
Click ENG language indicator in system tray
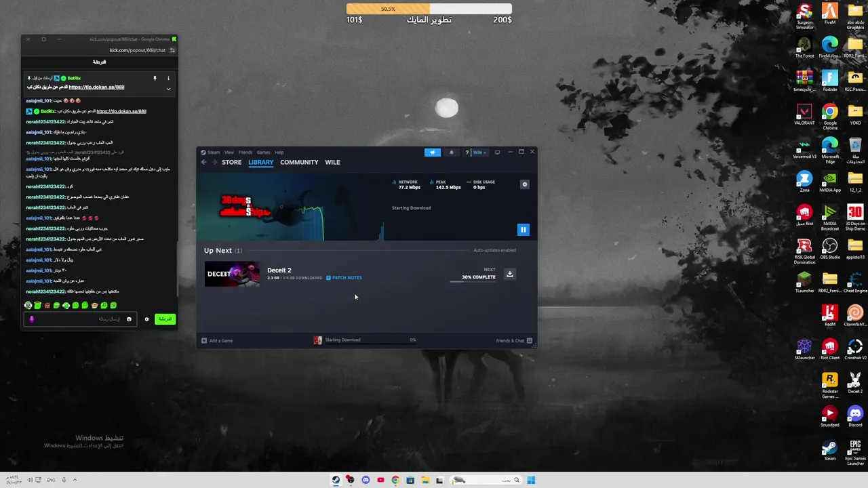51,480
